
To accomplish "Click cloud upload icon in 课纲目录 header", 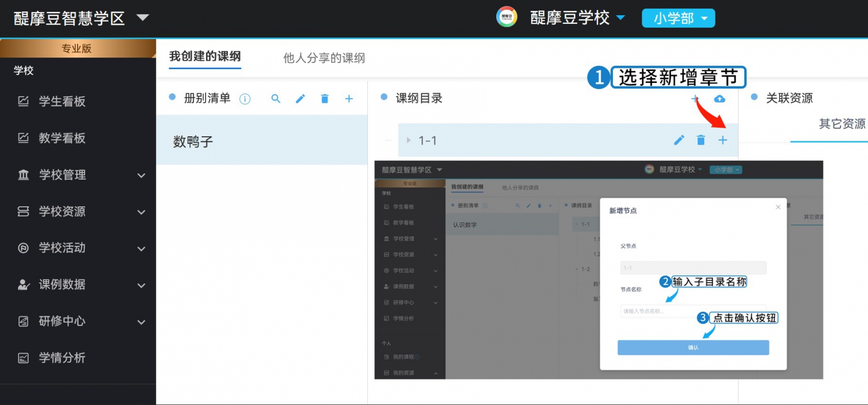I will [719, 99].
